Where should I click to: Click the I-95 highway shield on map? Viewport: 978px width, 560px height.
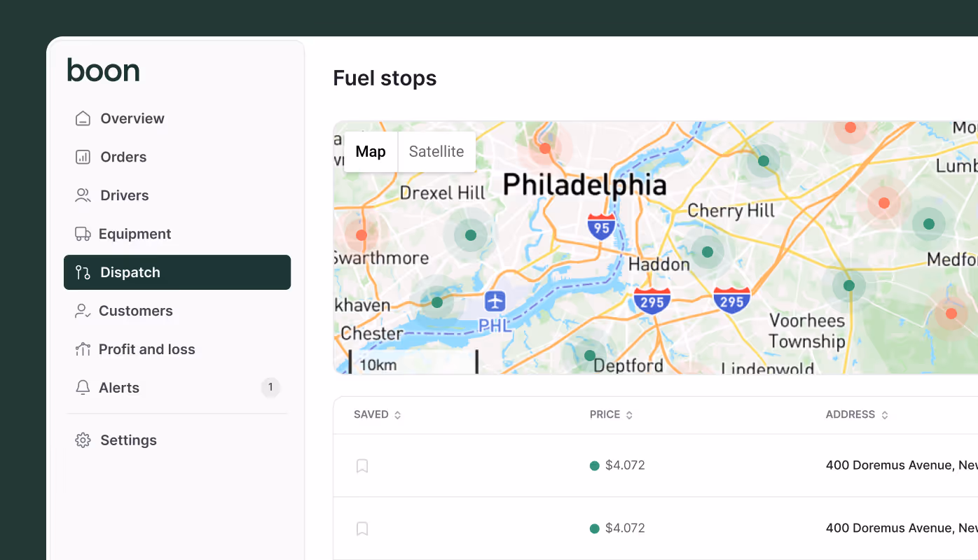click(x=601, y=227)
